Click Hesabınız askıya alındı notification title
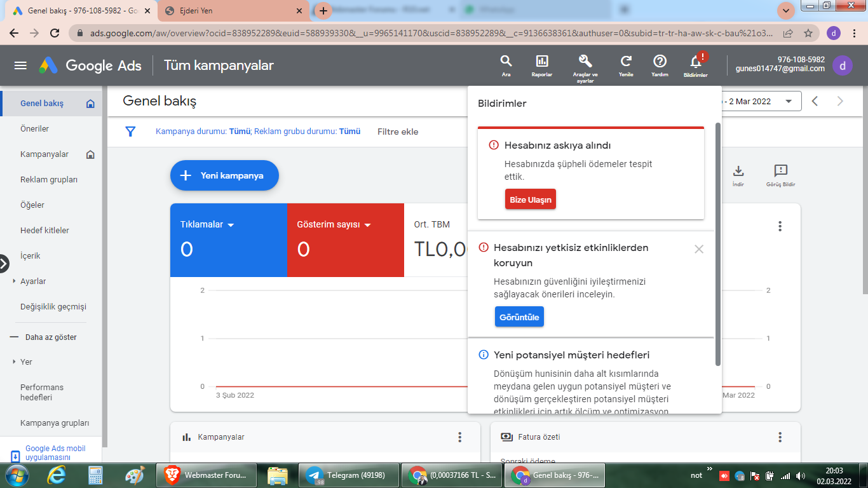868x488 pixels. click(558, 146)
